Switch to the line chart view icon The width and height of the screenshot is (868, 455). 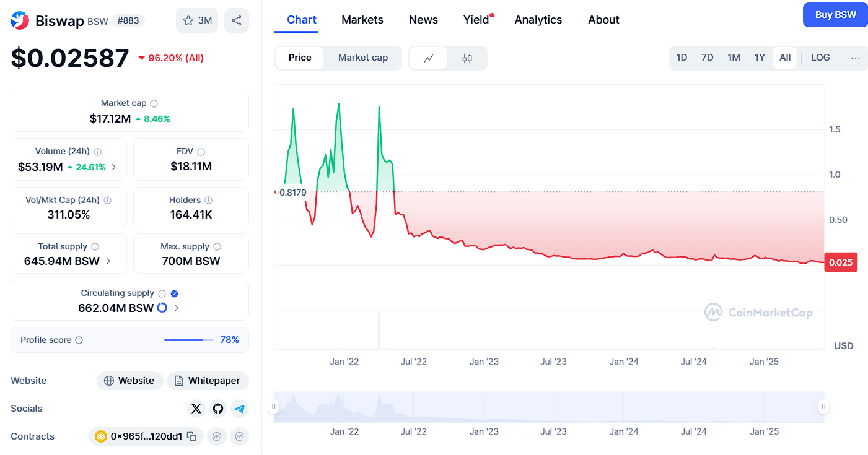click(428, 58)
